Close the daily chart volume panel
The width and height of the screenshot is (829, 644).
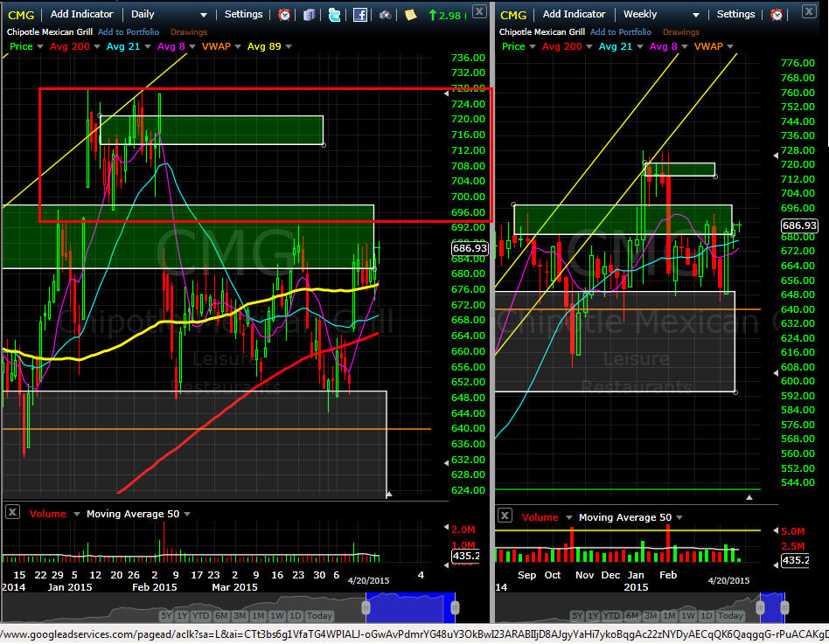pyautogui.click(x=13, y=511)
